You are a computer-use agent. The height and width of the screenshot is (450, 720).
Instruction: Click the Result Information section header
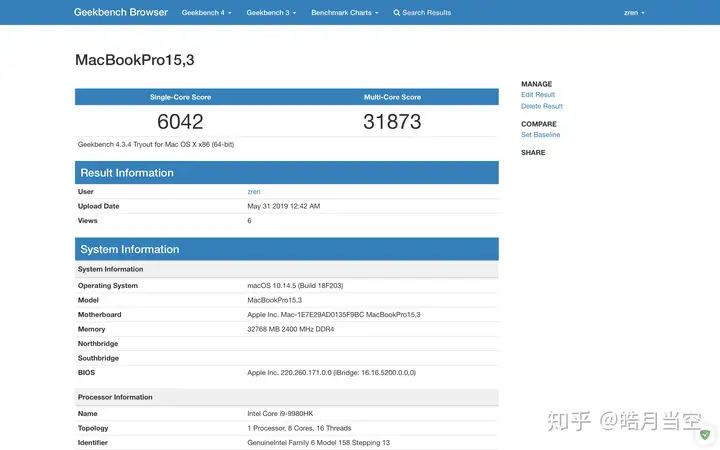tap(287, 173)
